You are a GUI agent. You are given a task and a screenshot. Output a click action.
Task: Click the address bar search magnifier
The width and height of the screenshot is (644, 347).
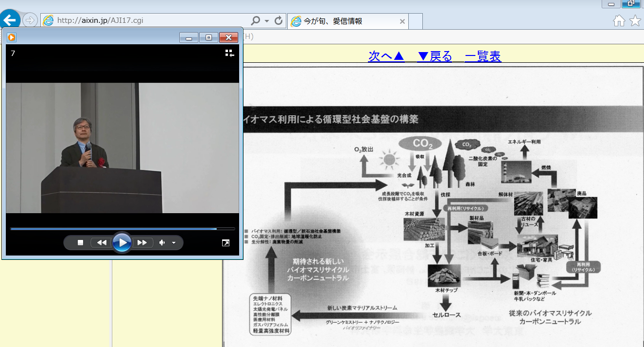pyautogui.click(x=255, y=20)
